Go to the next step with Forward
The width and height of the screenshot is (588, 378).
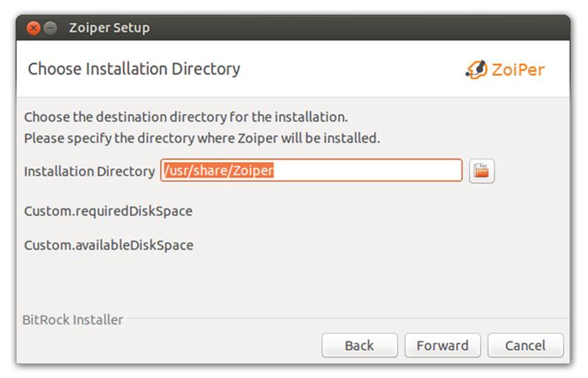point(443,345)
